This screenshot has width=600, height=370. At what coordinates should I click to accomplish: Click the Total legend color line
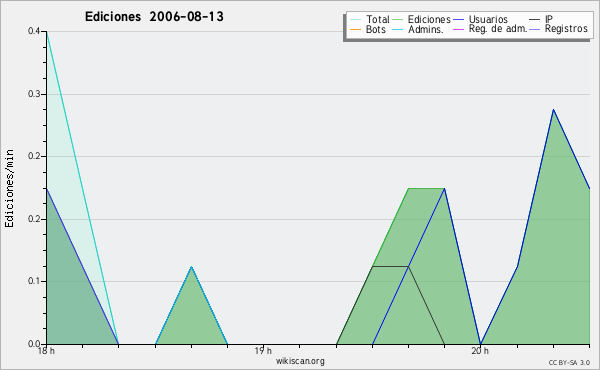[355, 20]
